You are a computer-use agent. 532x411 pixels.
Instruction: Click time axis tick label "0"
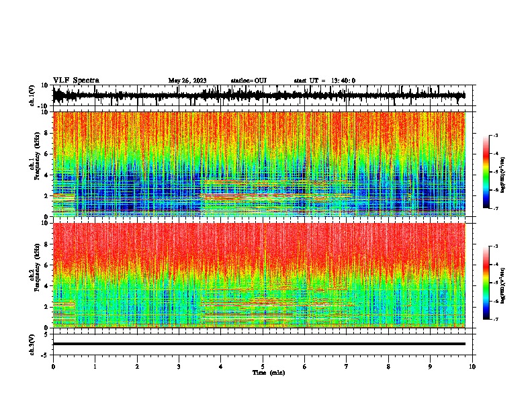click(x=53, y=367)
